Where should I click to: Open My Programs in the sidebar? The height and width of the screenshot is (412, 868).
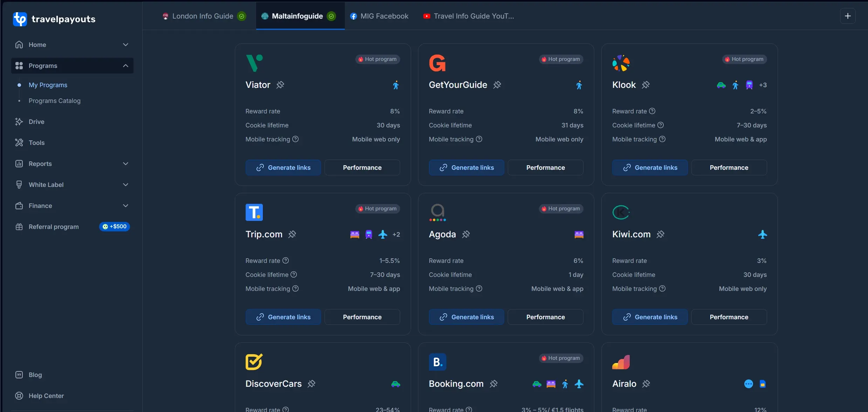pyautogui.click(x=48, y=85)
